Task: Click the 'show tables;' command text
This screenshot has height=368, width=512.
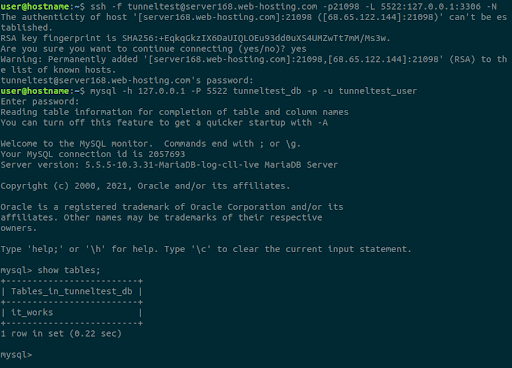Action: coord(69,270)
